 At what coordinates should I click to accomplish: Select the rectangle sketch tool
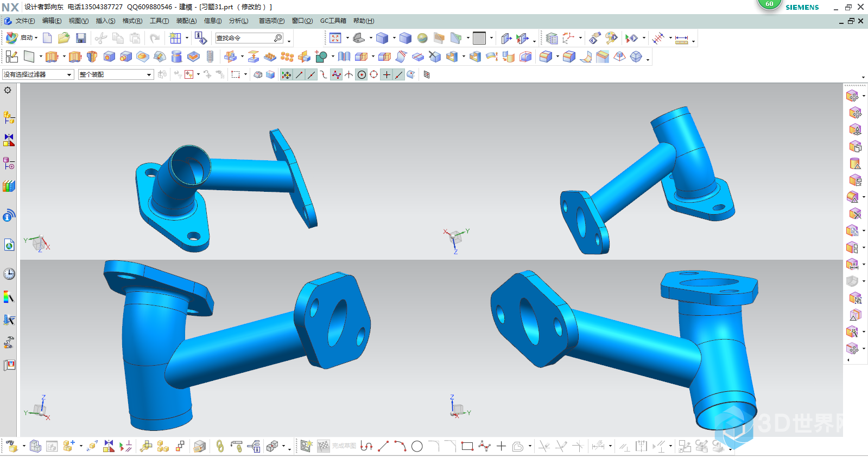[467, 446]
